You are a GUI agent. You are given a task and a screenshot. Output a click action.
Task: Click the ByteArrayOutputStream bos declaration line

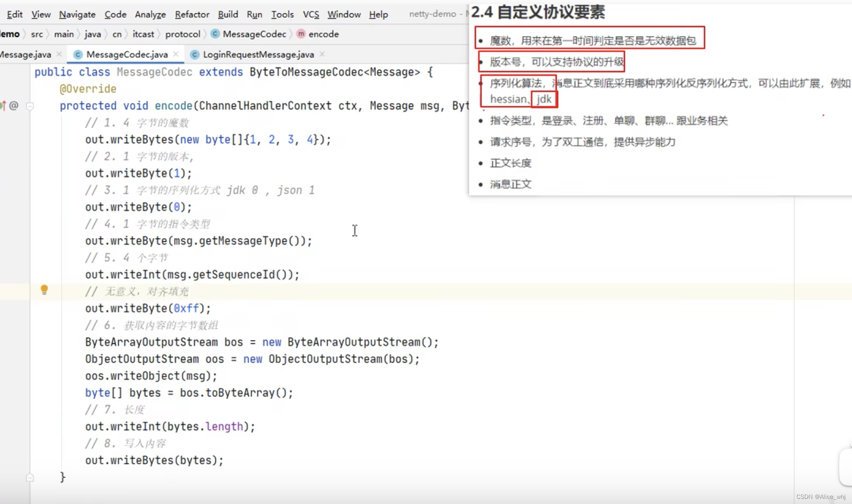(x=262, y=342)
